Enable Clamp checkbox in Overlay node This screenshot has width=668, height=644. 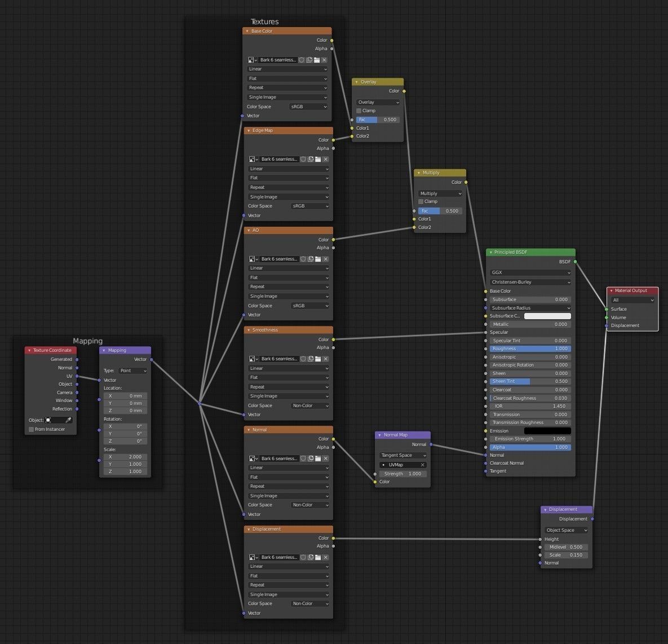[359, 111]
